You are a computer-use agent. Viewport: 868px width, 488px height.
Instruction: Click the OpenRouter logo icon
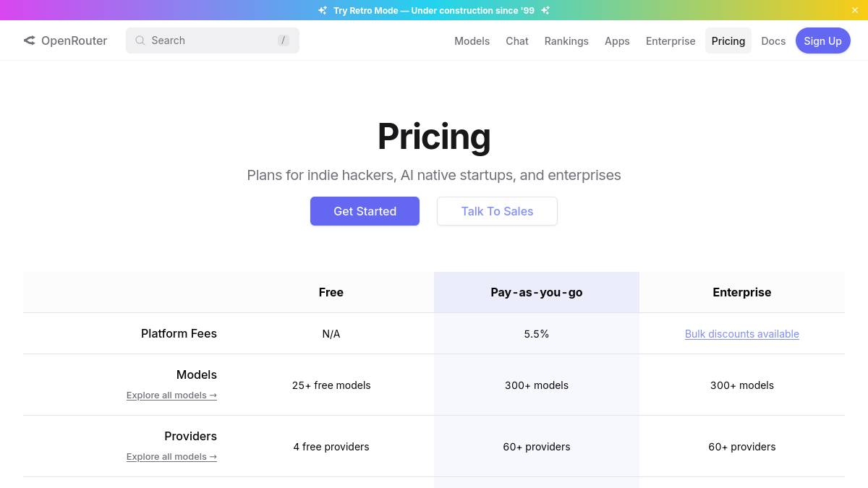coord(29,40)
